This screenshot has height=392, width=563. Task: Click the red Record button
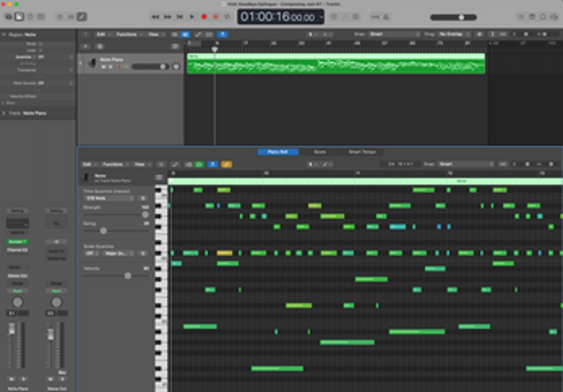pos(204,16)
